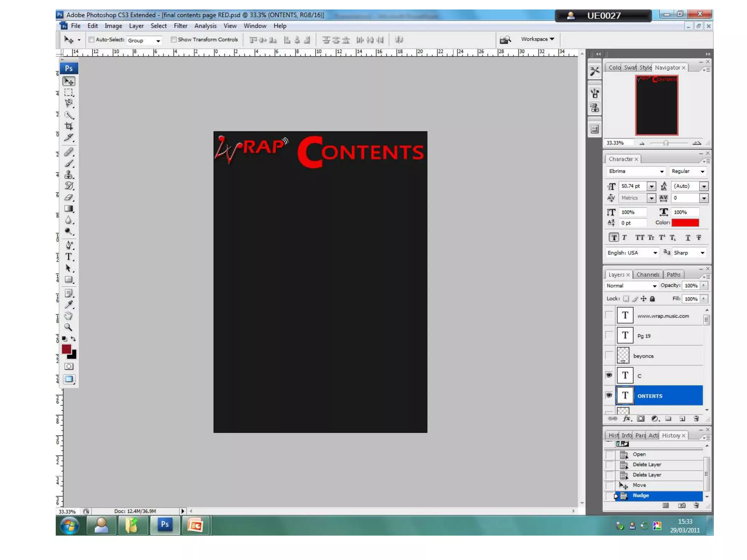The image size is (747, 560).
Task: Select the Healing Brush tool
Action: [x=69, y=152]
